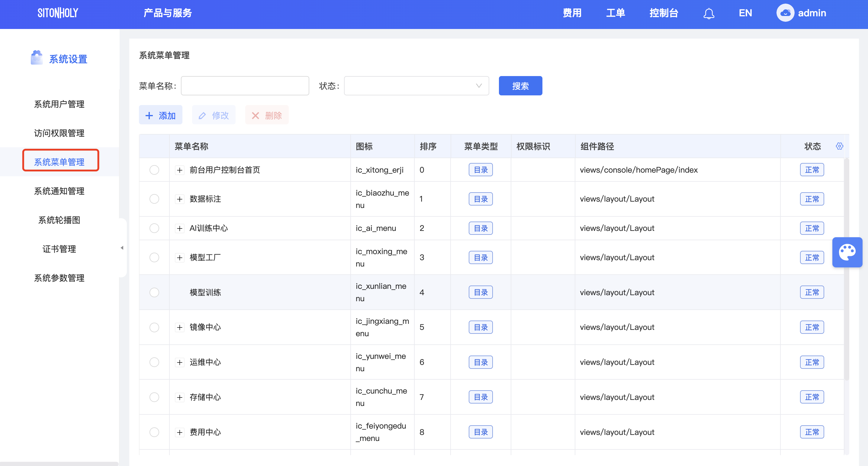Open 系统参数管理 in the sidebar
Image resolution: width=868 pixels, height=466 pixels.
tap(59, 278)
